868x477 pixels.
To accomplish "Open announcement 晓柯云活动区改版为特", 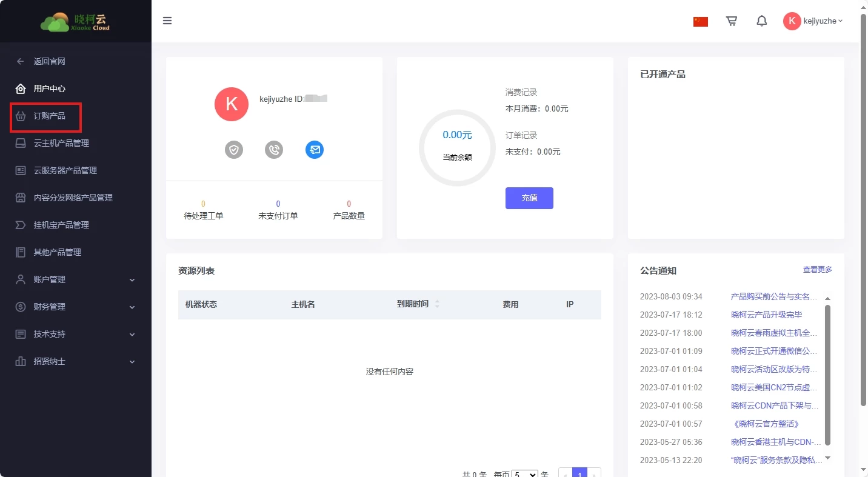I will click(x=774, y=369).
